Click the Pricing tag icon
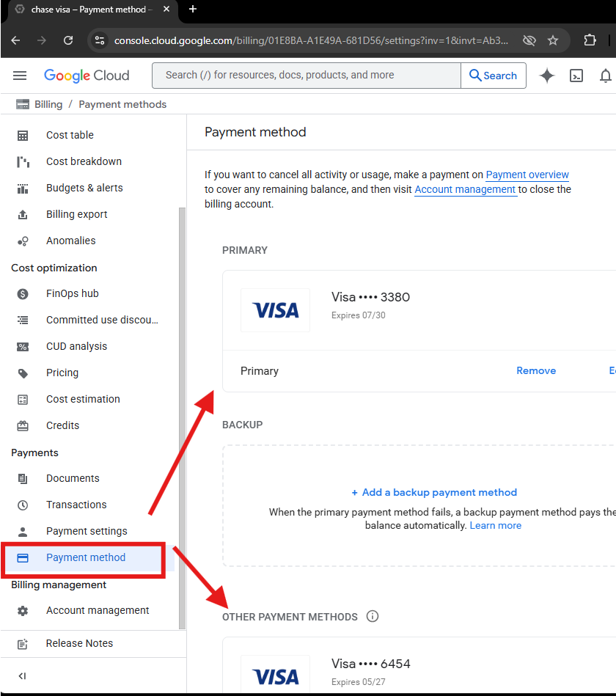The width and height of the screenshot is (616, 696). [x=23, y=373]
